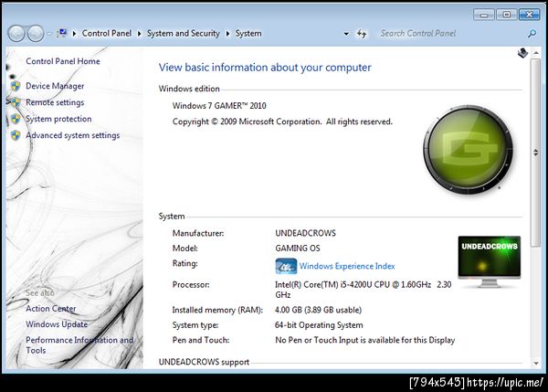Viewport: 548px width, 392px height.
Task: Click the UNDEADCROWS manufacturer value
Action: (x=305, y=233)
